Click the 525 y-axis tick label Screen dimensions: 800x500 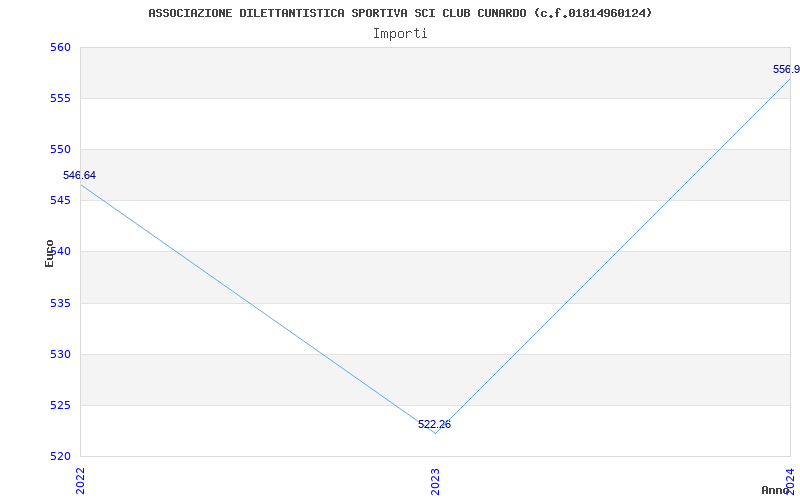point(60,406)
